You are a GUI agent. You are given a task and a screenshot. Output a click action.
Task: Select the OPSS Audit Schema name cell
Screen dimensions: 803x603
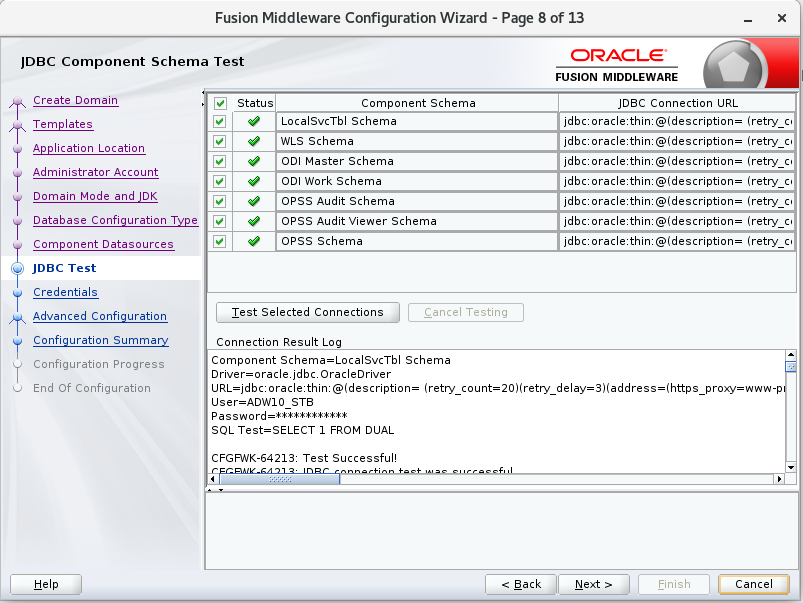417,201
